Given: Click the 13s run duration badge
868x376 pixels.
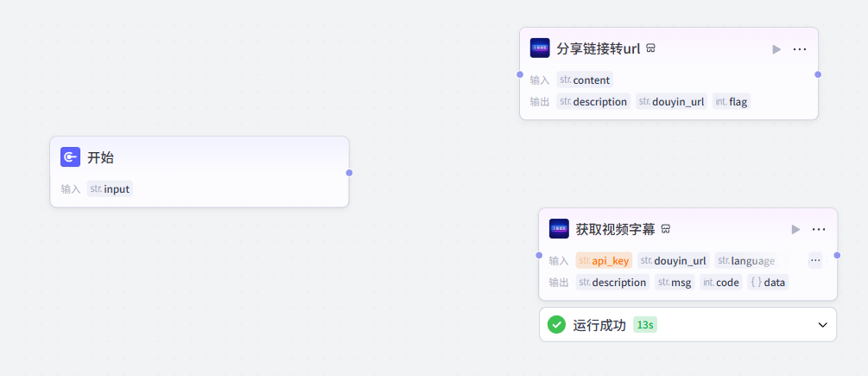Looking at the screenshot, I should (644, 325).
